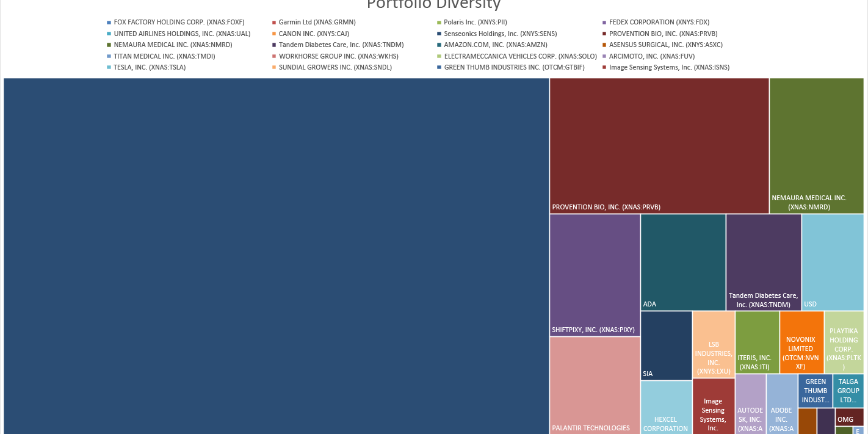Click the NOVONIX LIMITED orange tile

[801, 342]
